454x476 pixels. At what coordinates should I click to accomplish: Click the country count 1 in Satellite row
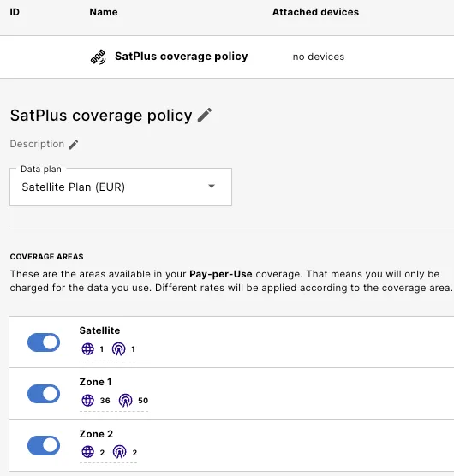click(x=102, y=349)
